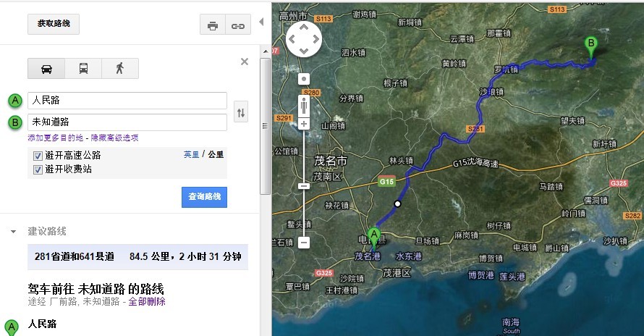
Task: Collapse the 建议路线 section
Action: pyautogui.click(x=13, y=232)
